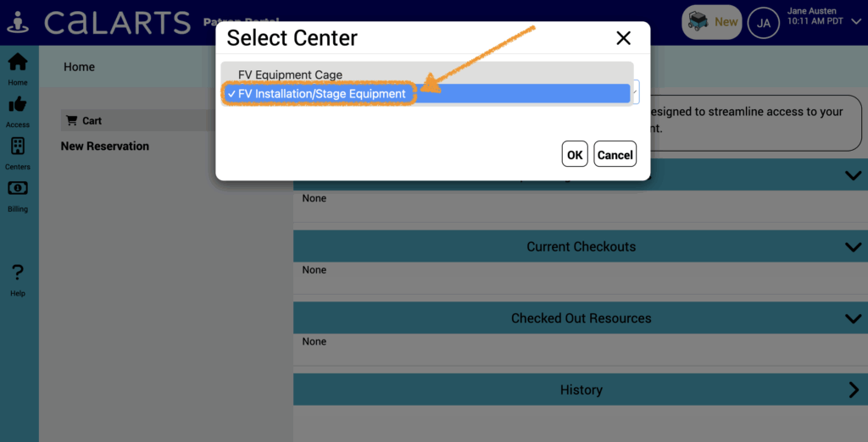Viewport: 868px width, 442px height.
Task: Collapse the Checked Out Resources section
Action: click(853, 318)
